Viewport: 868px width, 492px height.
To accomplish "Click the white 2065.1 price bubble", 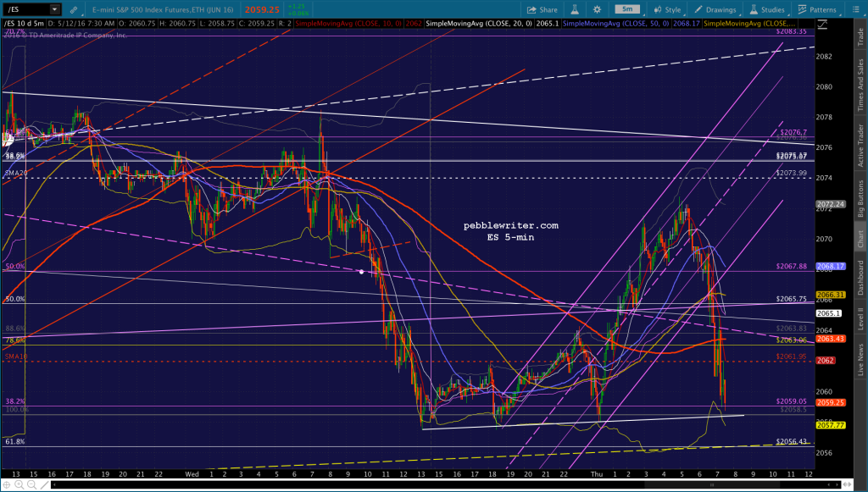I will 829,312.
